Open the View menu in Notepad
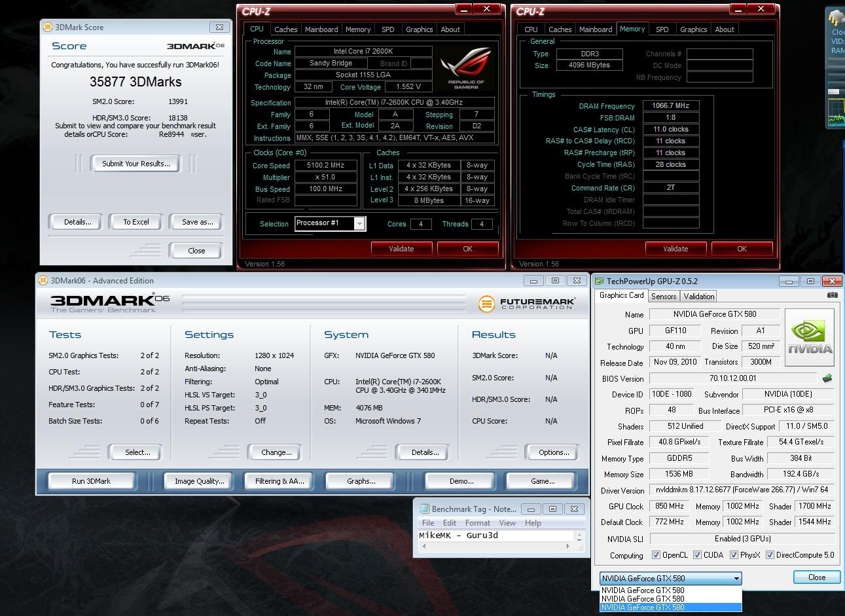 pyautogui.click(x=508, y=523)
